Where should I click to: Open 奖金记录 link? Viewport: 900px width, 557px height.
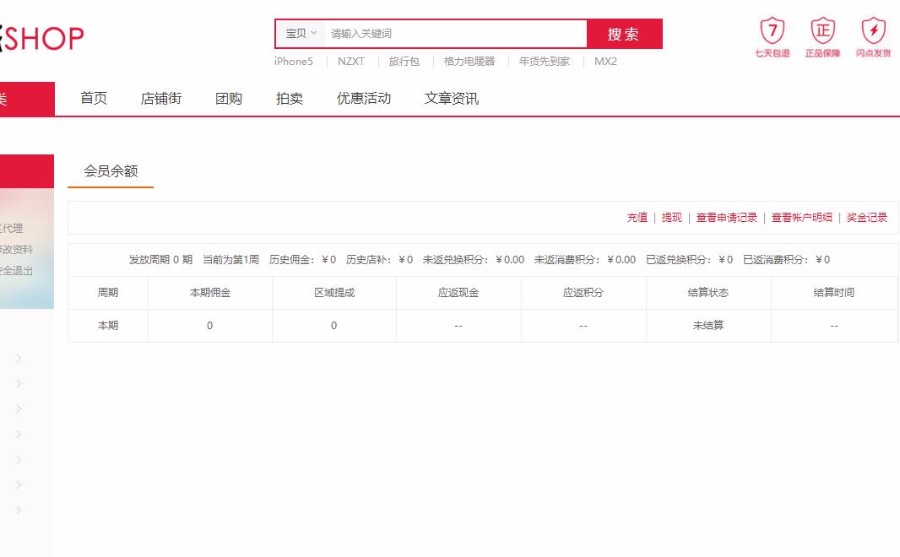coord(867,218)
